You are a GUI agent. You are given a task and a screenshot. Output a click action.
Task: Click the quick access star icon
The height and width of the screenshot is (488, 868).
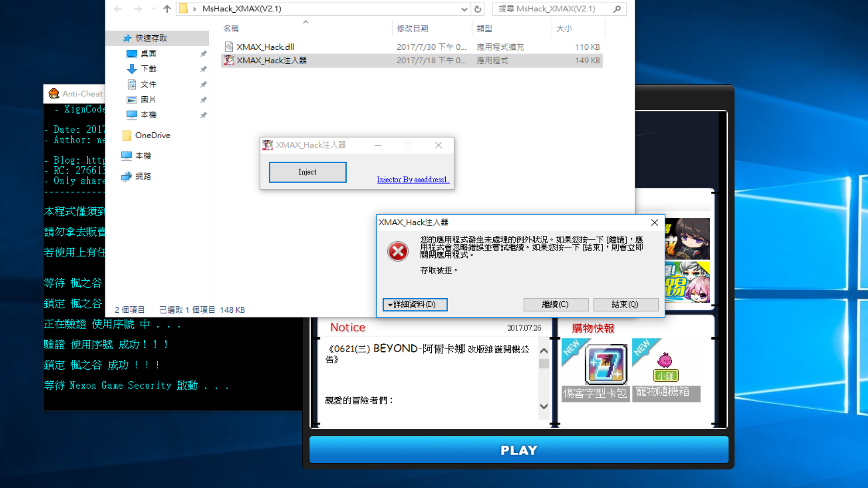[127, 38]
